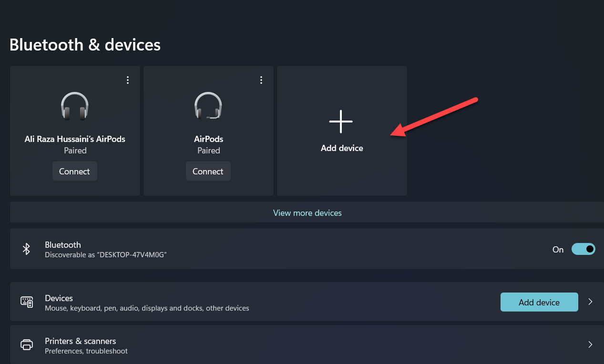The height and width of the screenshot is (364, 604).
Task: Select the Ali Raza Hussaini's AirPods name
Action: (75, 139)
